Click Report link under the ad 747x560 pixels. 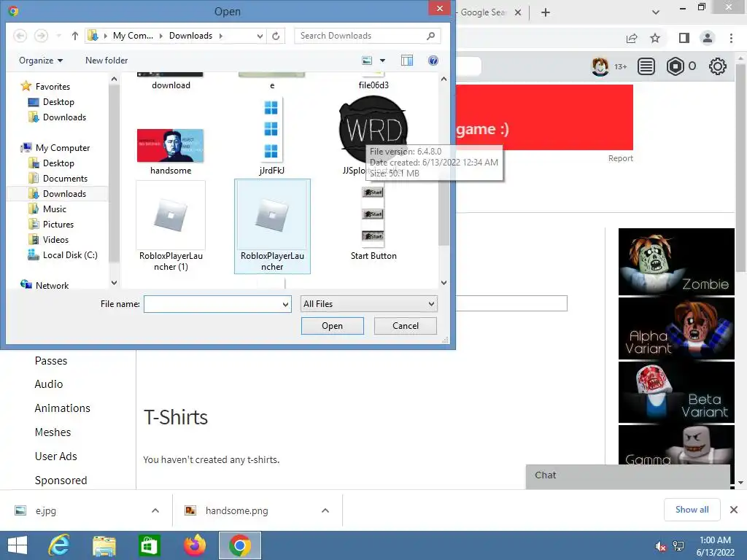[620, 158]
